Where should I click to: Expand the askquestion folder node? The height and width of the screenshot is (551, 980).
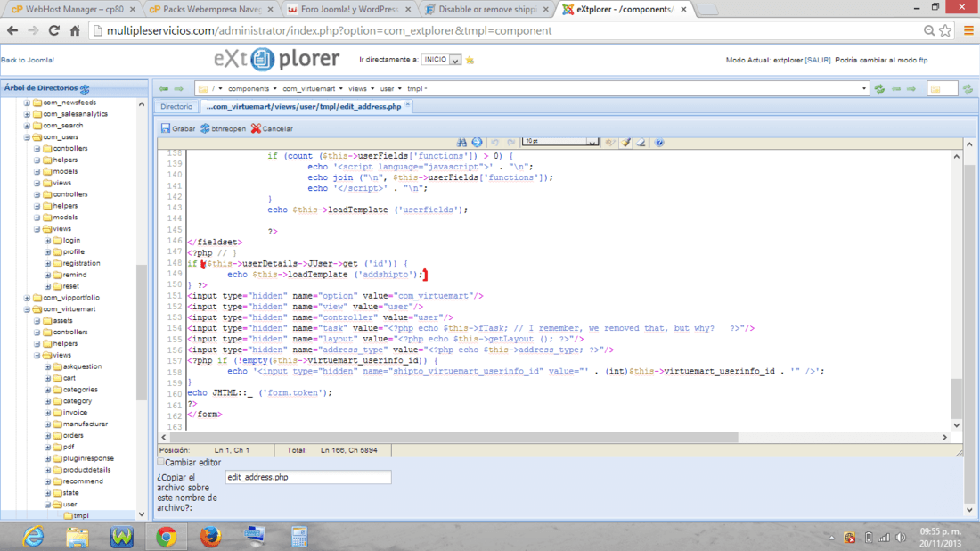coord(47,366)
